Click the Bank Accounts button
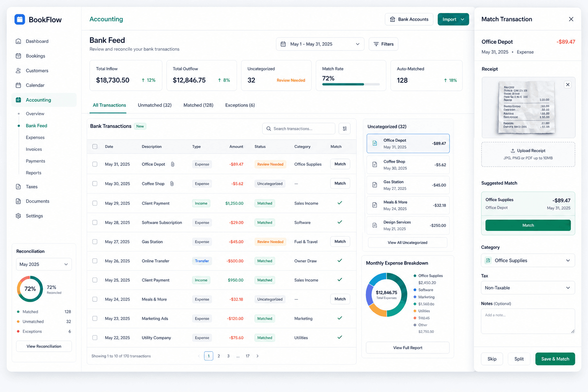Screen dimensions: 588x392 coord(409,19)
